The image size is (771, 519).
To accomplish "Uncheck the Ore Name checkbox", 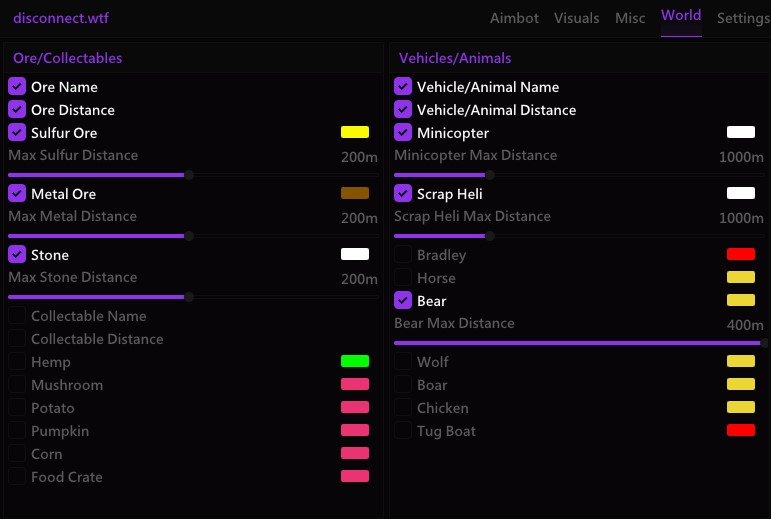I will click(x=17, y=86).
